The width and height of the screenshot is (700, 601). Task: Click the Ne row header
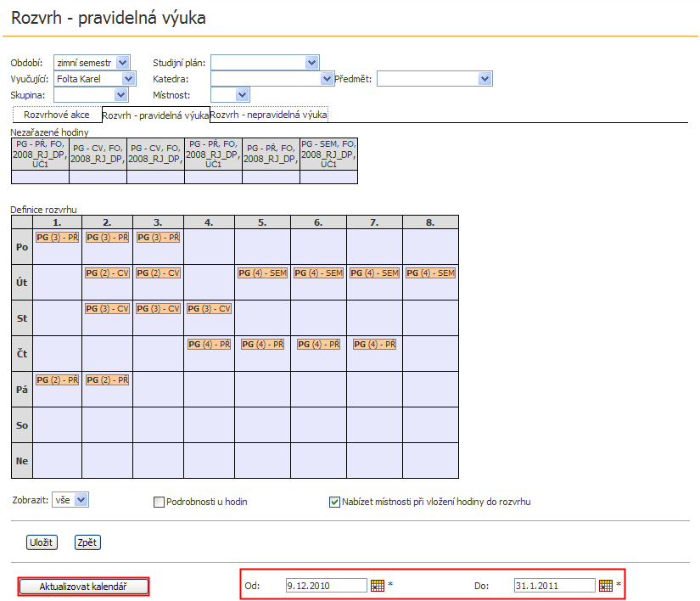[x=22, y=461]
